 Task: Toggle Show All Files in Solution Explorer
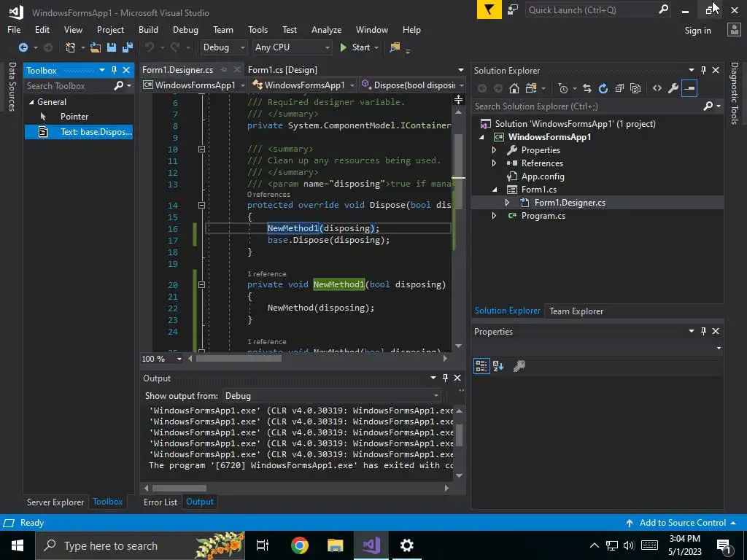tap(635, 88)
